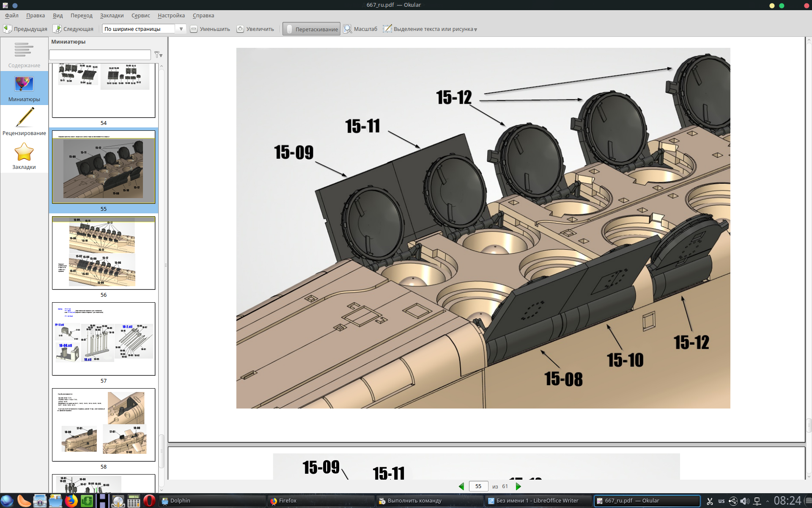812x508 pixels.
Task: Select page 55 thumbnail
Action: click(x=104, y=167)
